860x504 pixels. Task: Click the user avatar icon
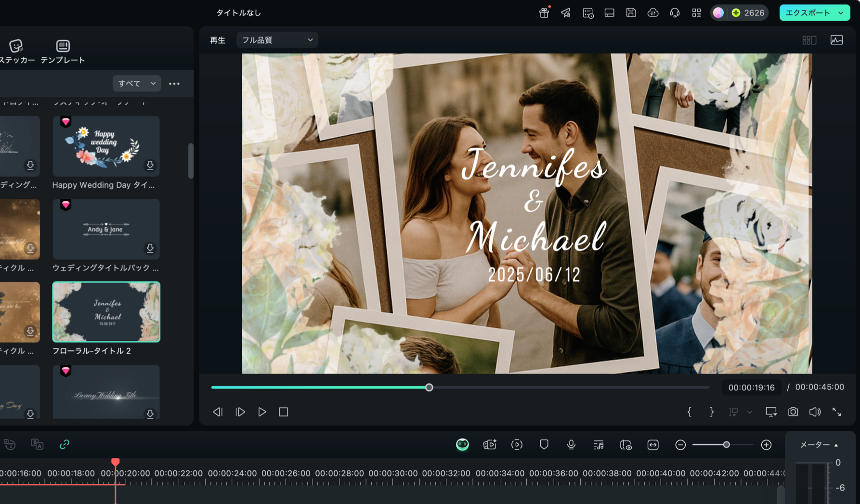pos(718,13)
